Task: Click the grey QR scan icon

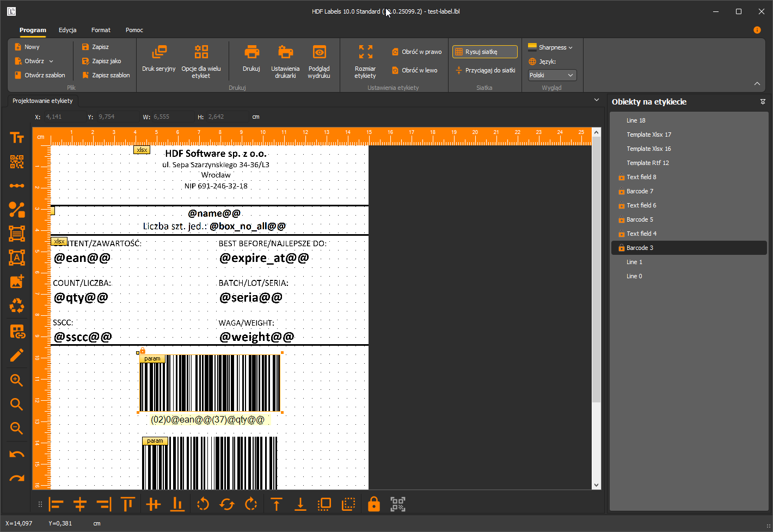Action: [x=398, y=504]
